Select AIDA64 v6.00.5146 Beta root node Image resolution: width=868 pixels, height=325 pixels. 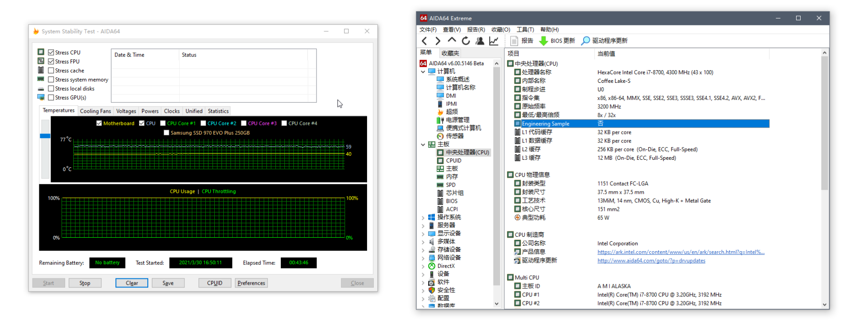452,63
